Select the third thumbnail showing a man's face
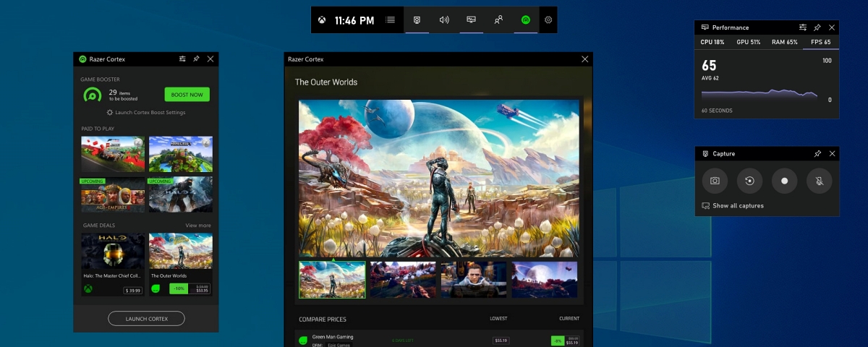 474,280
